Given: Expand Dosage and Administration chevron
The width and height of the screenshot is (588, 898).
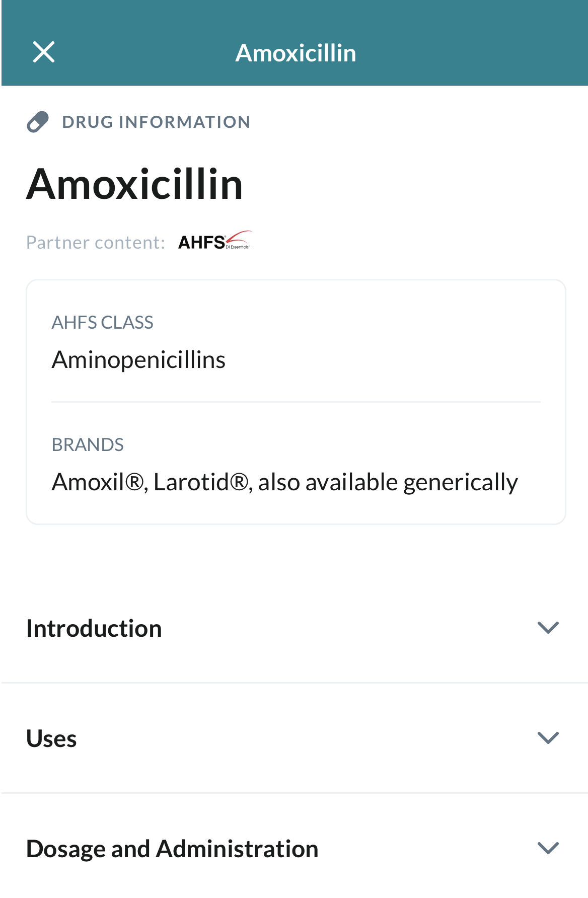Looking at the screenshot, I should coord(548,848).
